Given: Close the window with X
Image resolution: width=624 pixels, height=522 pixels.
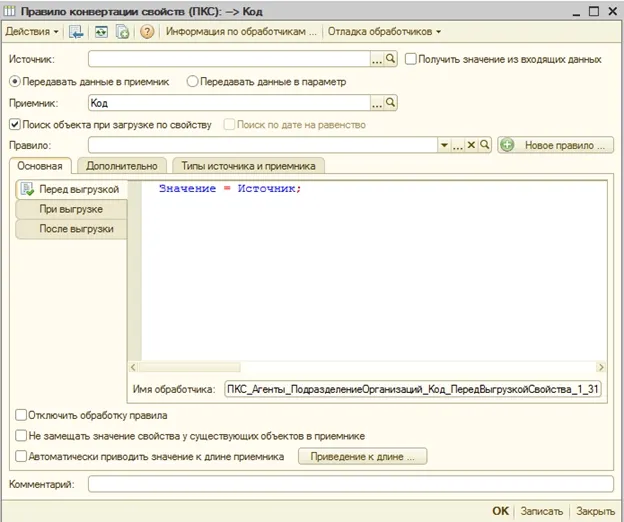Looking at the screenshot, I should pyautogui.click(x=613, y=11).
